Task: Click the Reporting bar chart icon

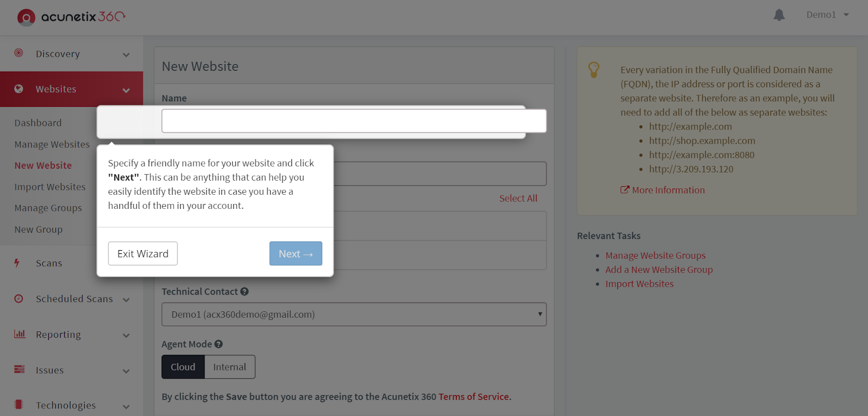Action: tap(20, 334)
